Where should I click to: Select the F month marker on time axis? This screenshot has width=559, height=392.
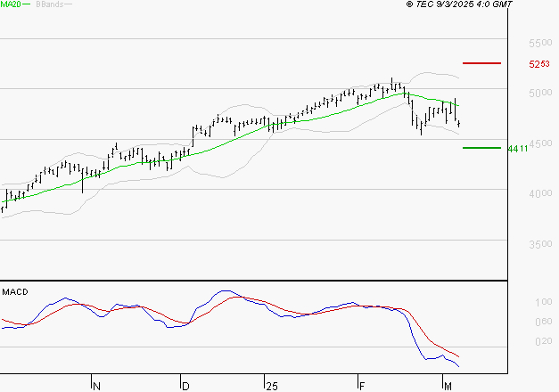(x=362, y=387)
